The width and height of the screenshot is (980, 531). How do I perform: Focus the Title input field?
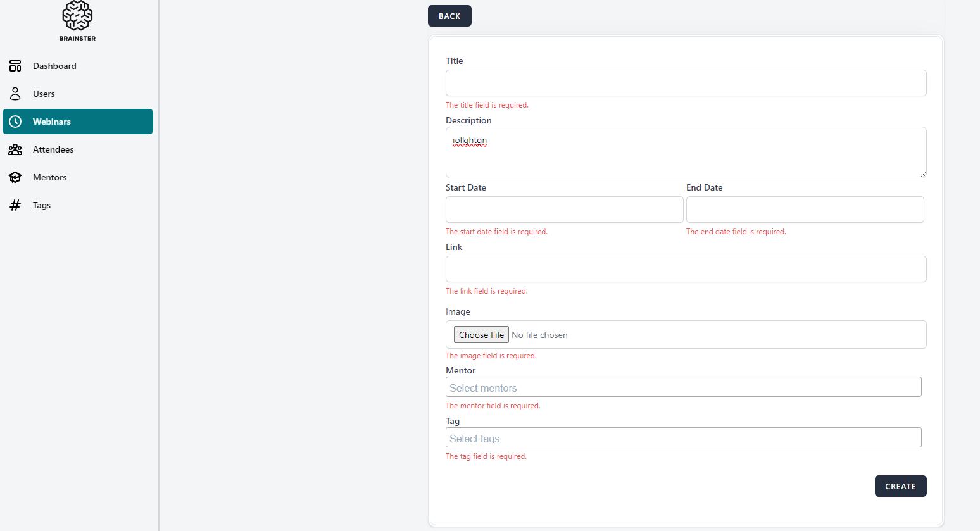pos(686,83)
